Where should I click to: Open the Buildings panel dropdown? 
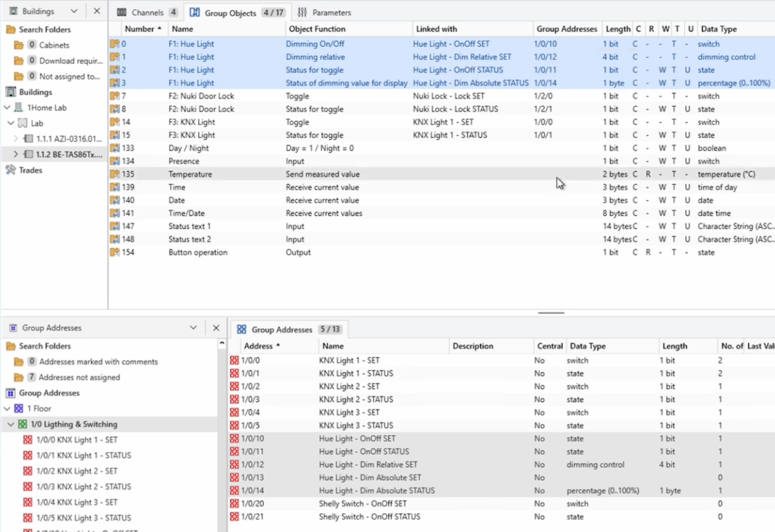click(x=74, y=11)
